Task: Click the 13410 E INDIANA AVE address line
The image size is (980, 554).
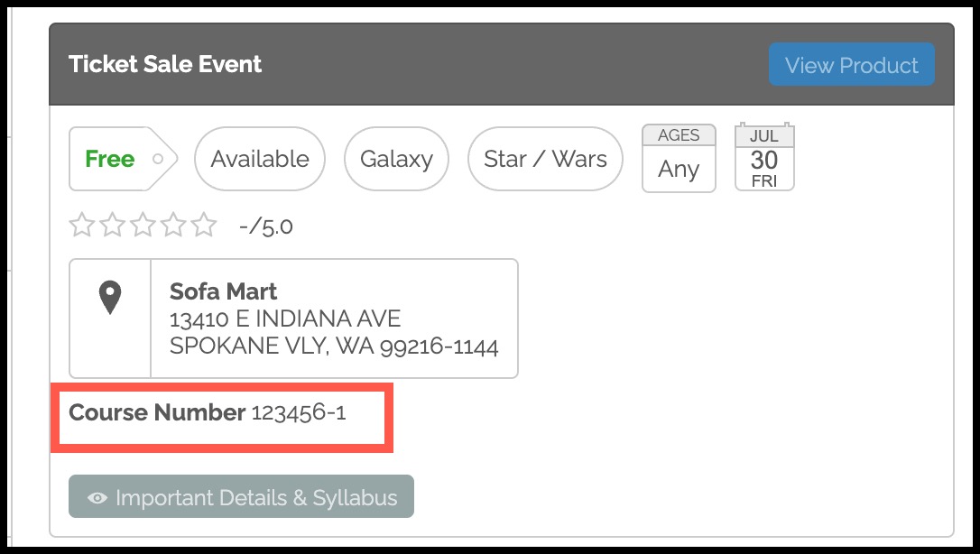Action: tap(285, 319)
